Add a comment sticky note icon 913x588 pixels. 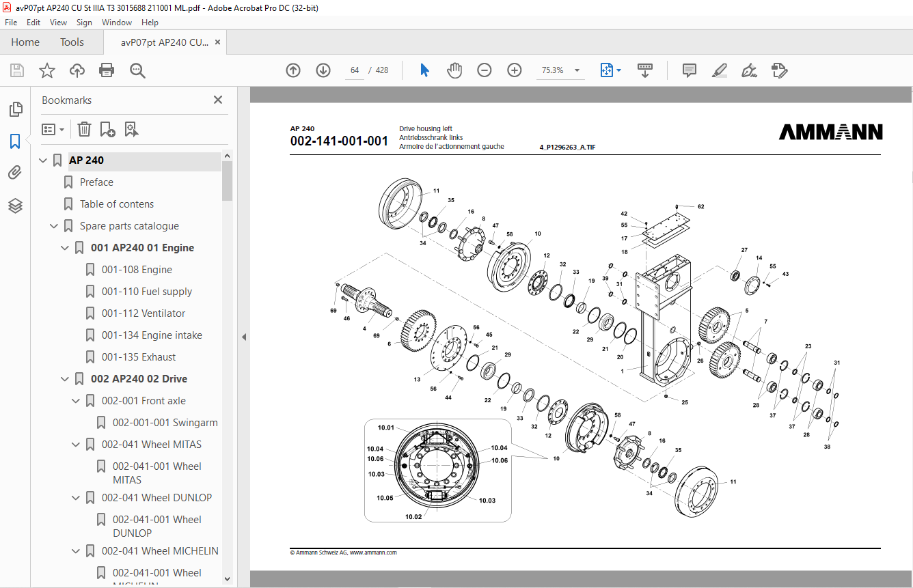coord(690,70)
